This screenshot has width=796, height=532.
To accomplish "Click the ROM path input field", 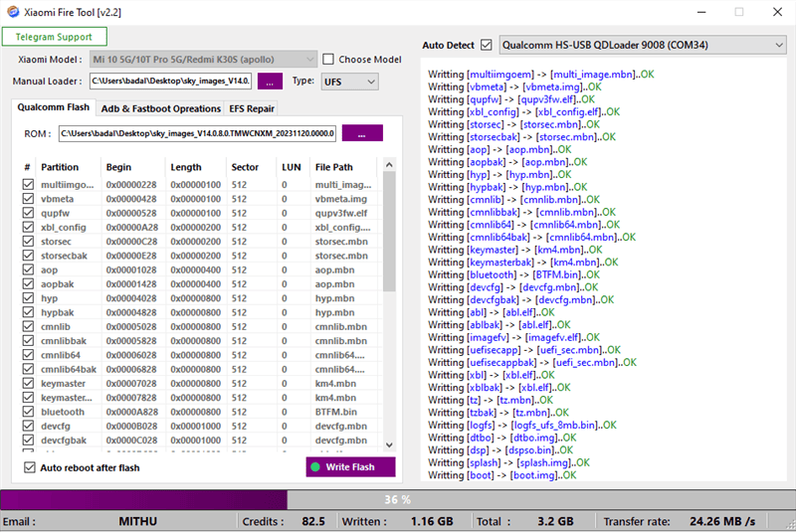I will tap(197, 133).
